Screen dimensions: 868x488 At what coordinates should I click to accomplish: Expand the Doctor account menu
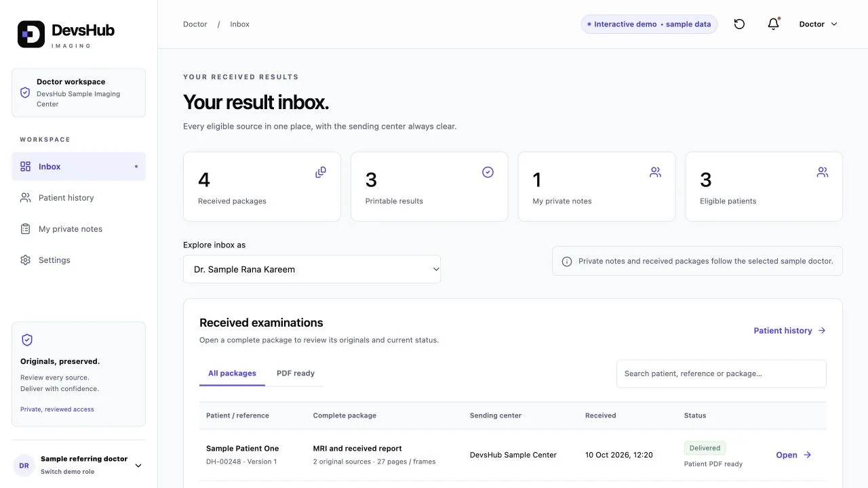(818, 24)
